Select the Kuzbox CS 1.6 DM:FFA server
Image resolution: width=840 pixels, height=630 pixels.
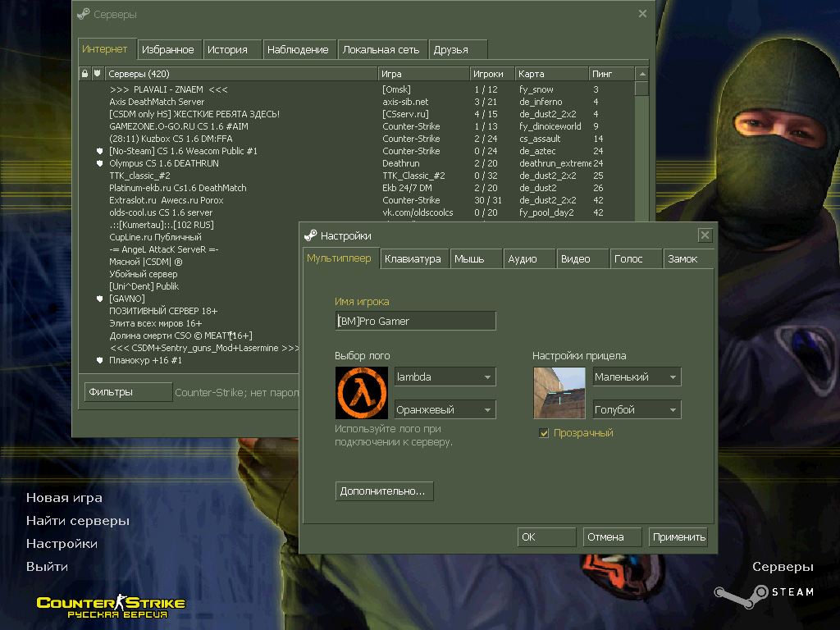pos(357,139)
